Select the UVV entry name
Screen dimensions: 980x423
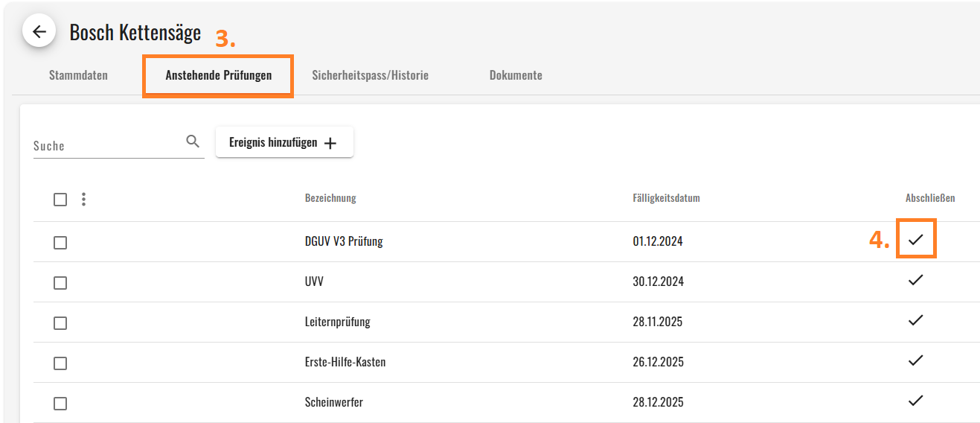(x=314, y=282)
